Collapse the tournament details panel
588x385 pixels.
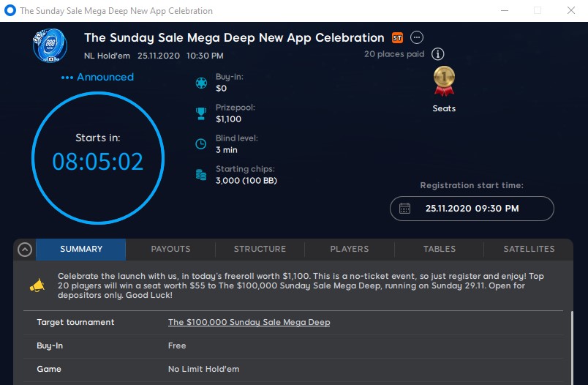[25, 250]
